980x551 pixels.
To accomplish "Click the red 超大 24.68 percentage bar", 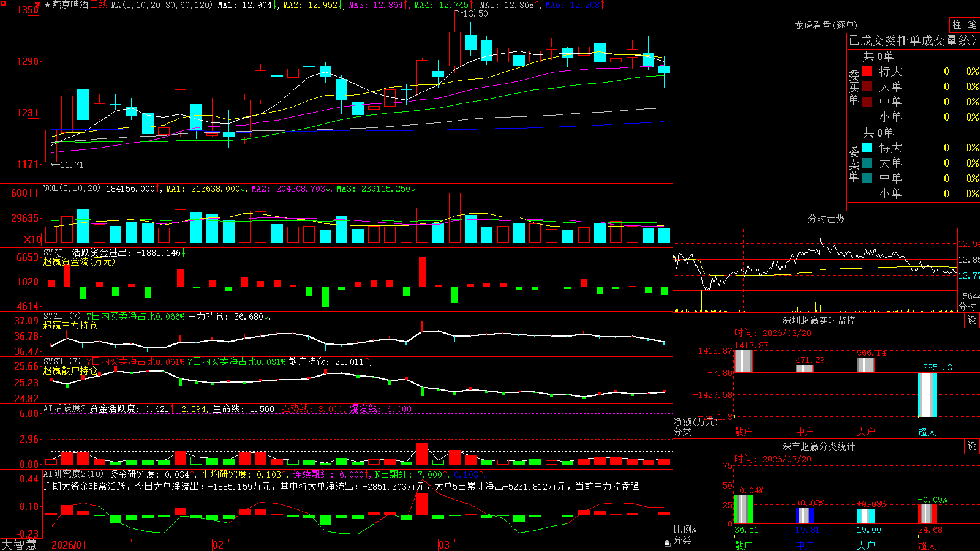I will (x=927, y=514).
